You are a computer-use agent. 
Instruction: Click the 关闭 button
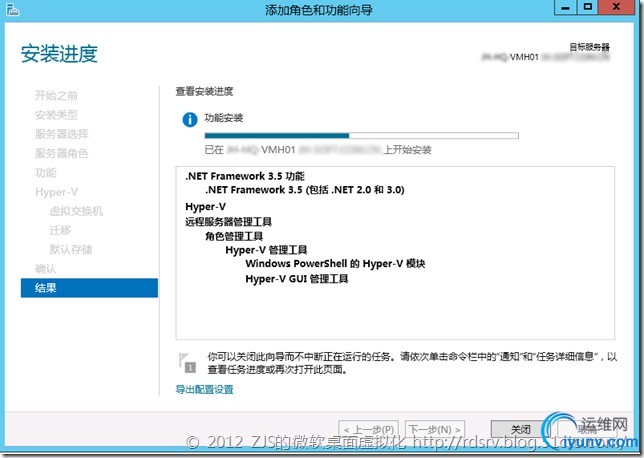520,430
